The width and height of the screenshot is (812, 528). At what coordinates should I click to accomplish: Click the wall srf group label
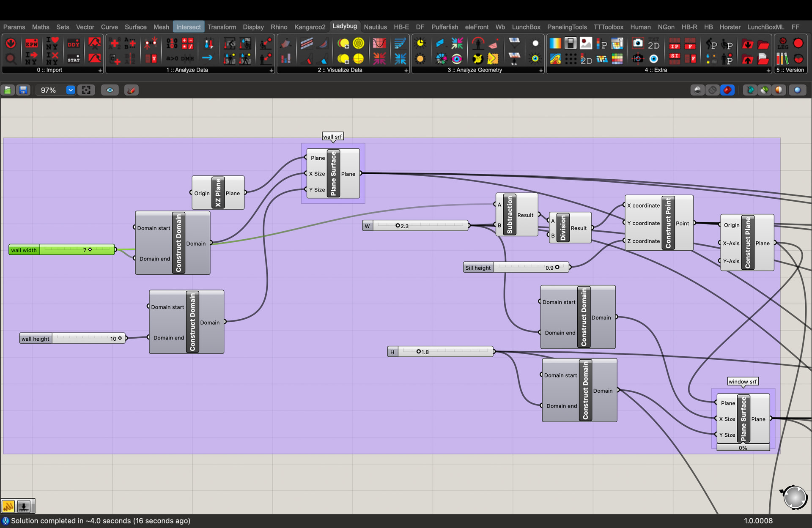click(333, 137)
